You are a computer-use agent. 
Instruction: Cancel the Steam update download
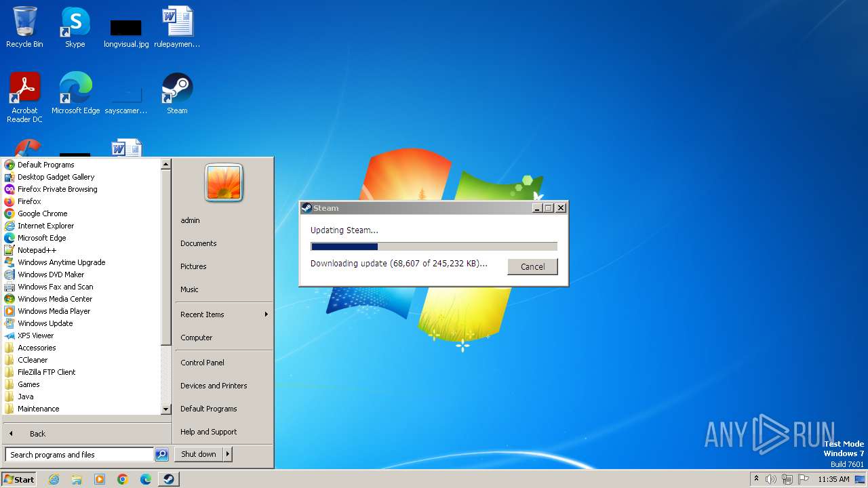[532, 266]
